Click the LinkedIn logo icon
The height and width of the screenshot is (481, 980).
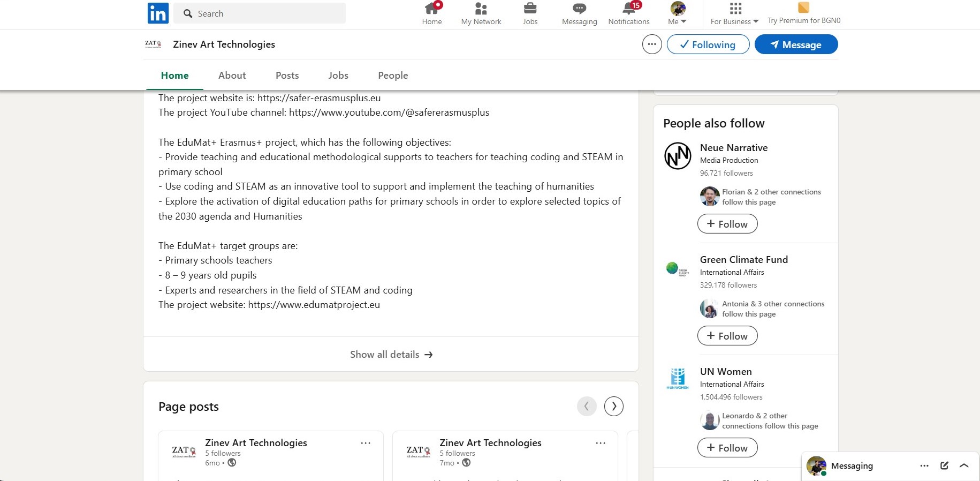coord(158,13)
